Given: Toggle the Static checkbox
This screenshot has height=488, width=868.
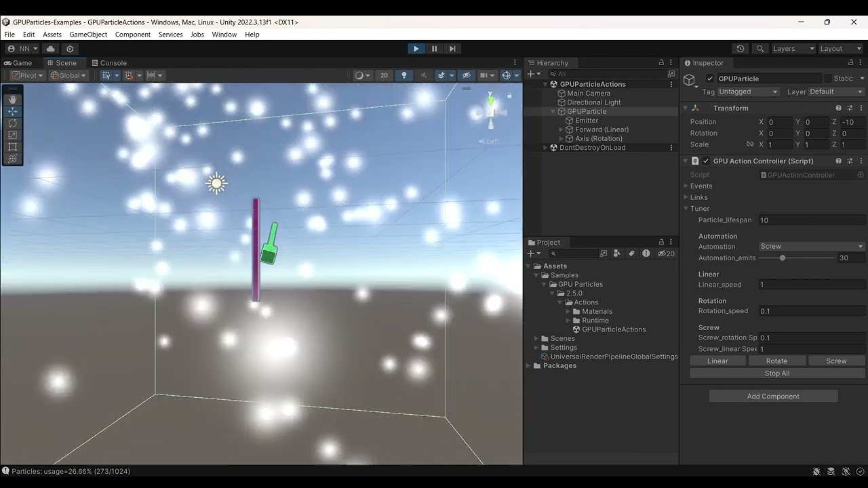Looking at the screenshot, I should pos(827,79).
